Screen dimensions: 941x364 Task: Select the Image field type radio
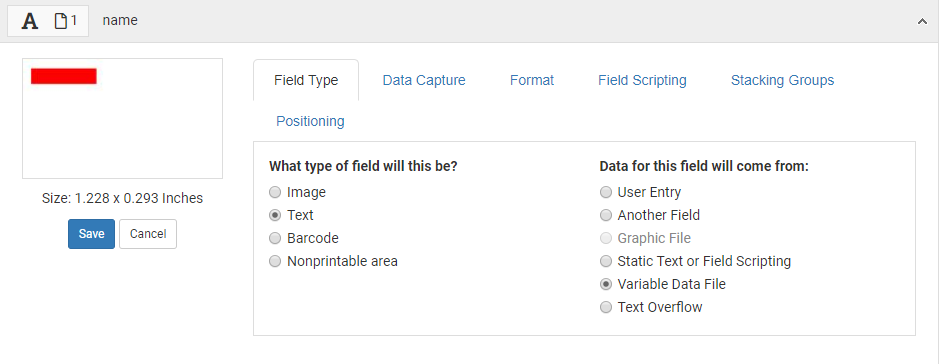[275, 192]
